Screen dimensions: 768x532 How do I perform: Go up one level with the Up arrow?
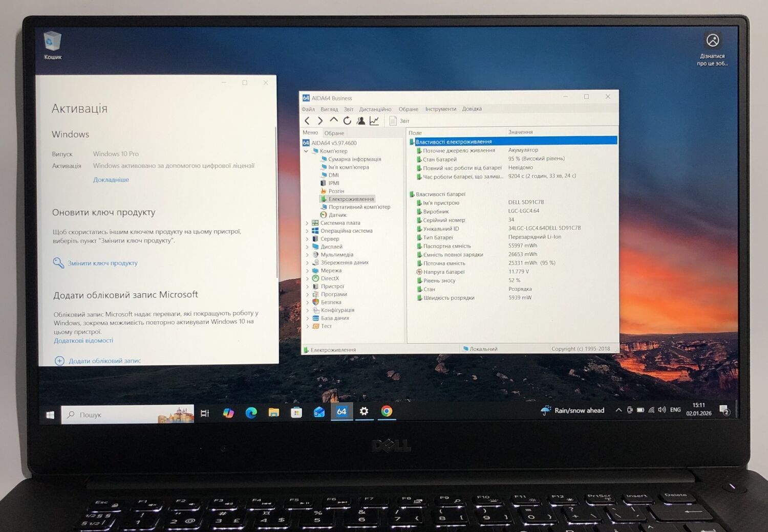(x=334, y=120)
